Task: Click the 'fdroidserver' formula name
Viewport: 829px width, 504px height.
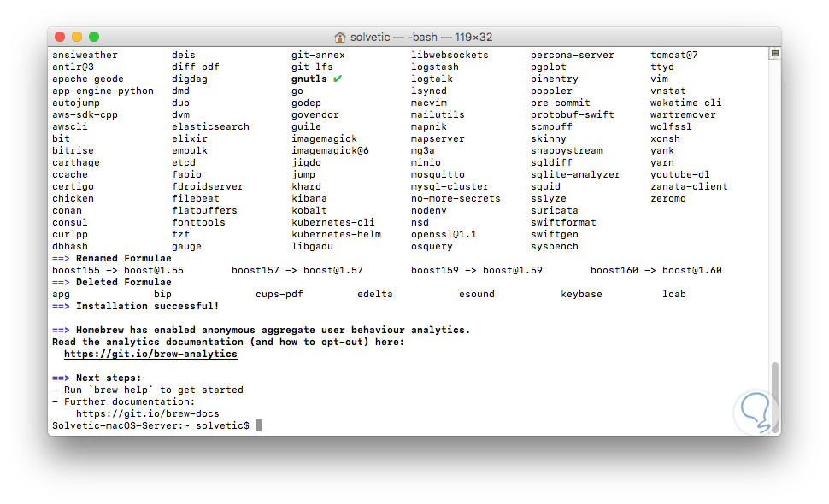Action: 208,186
